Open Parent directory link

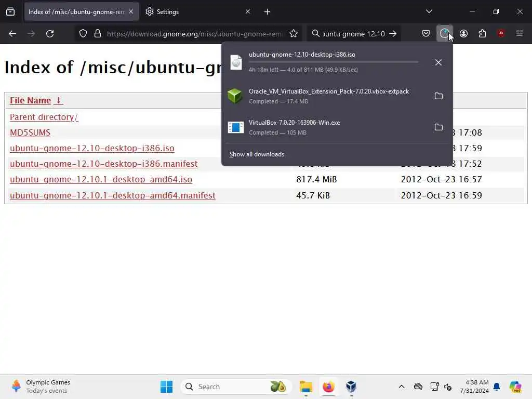point(44,117)
